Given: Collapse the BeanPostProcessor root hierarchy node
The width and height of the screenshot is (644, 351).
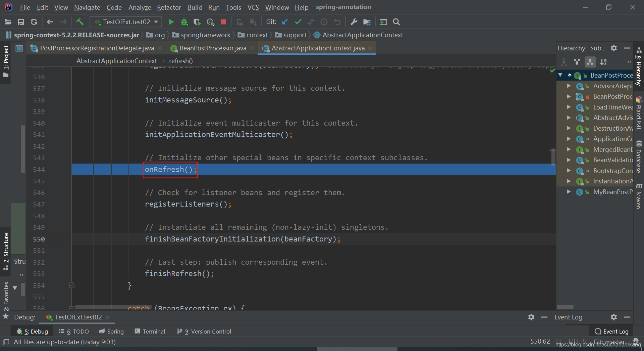Looking at the screenshot, I should (x=560, y=75).
